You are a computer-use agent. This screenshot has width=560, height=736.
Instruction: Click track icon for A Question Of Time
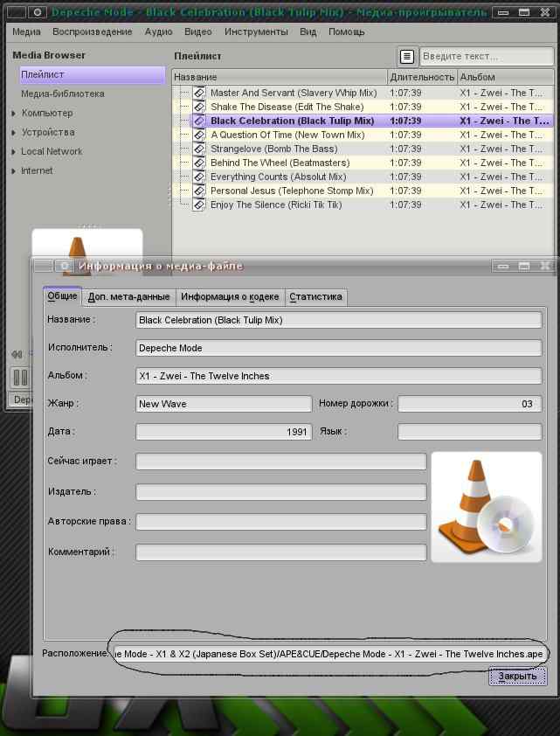tap(199, 135)
